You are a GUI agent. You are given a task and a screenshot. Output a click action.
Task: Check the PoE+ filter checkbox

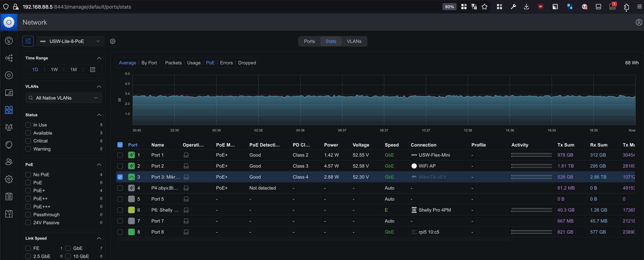tap(28, 191)
